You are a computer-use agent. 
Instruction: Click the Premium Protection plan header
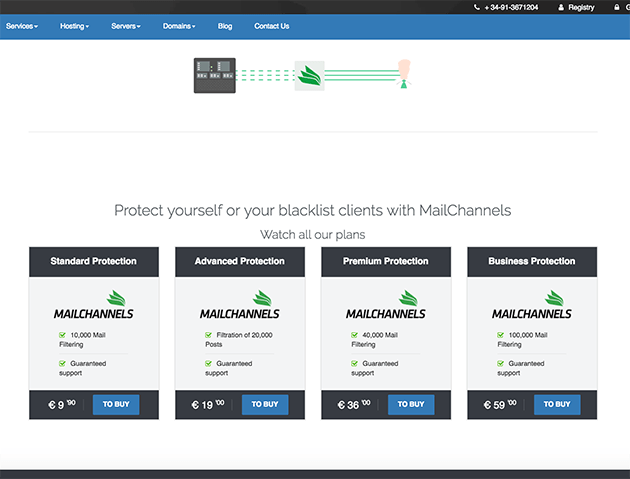click(x=386, y=262)
